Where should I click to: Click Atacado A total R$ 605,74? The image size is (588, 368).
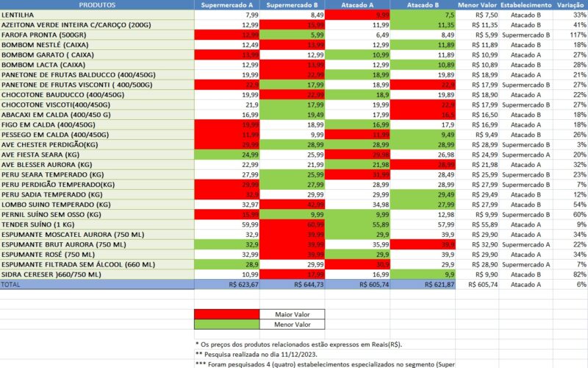357,285
